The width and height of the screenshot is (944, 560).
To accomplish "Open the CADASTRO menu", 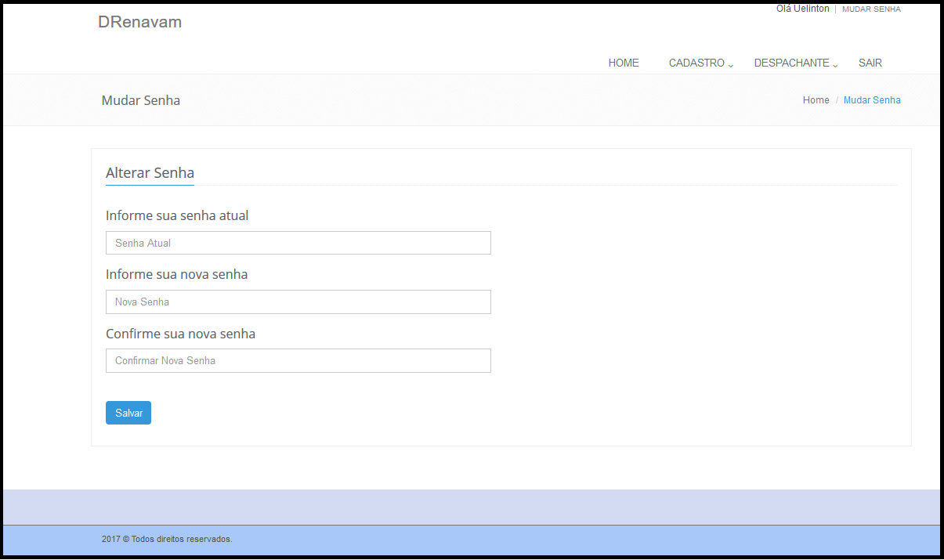I will 696,63.
